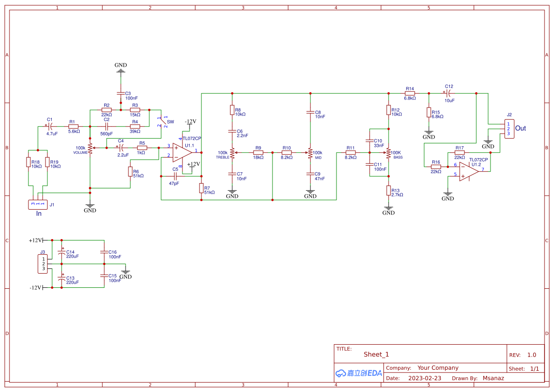554x392 pixels.
Task: Select input connector J1 labeled In
Action: click(x=38, y=205)
